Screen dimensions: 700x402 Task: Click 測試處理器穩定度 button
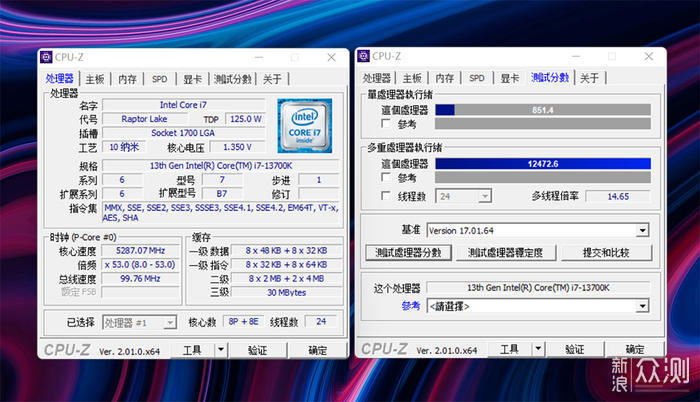tap(506, 253)
